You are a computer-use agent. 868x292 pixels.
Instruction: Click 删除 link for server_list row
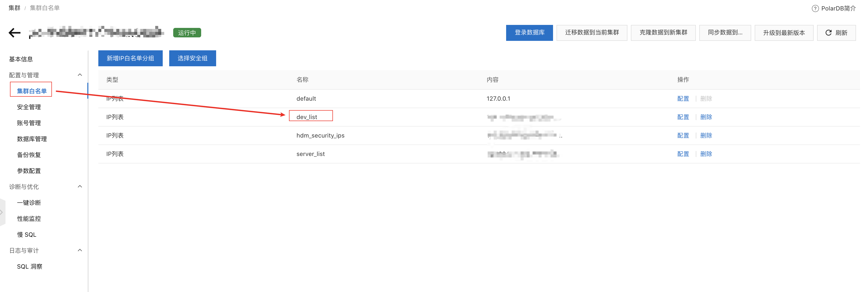[706, 154]
